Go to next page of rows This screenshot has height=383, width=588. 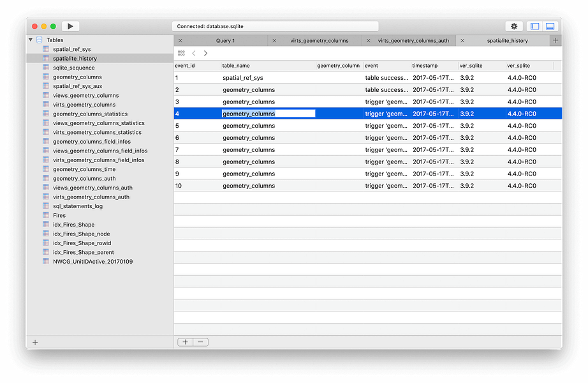click(205, 54)
